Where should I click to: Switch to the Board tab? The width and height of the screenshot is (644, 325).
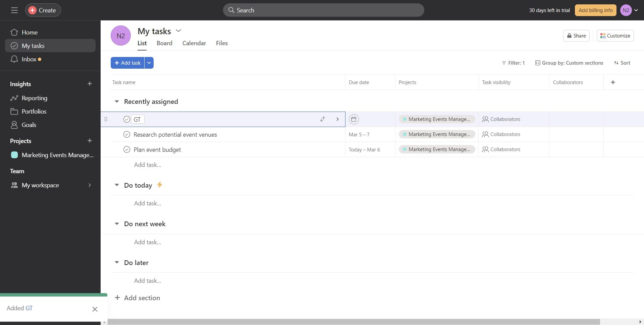point(164,43)
